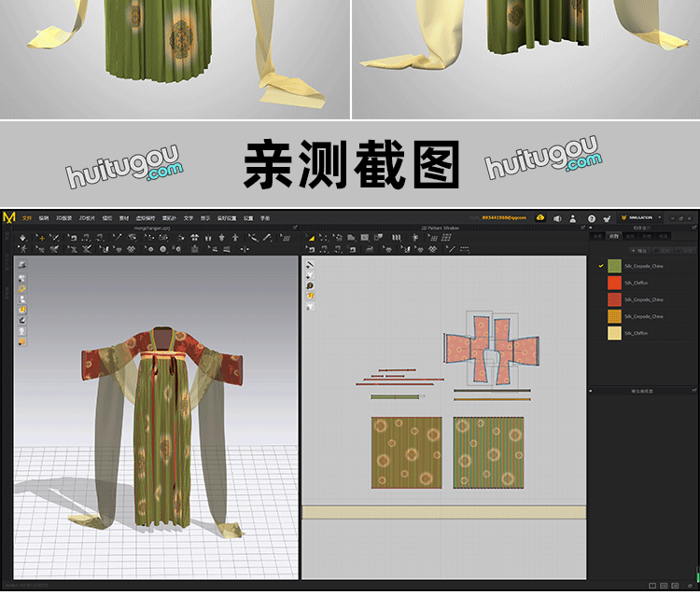Click the speaker announcement icon in title bar
The width and height of the screenshot is (700, 595).
pyautogui.click(x=557, y=217)
